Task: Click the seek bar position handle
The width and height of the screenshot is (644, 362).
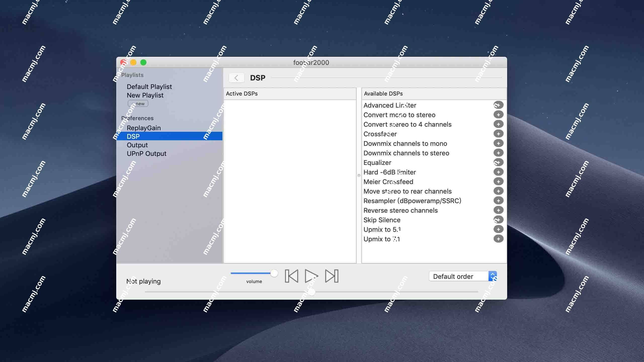Action: click(x=311, y=292)
